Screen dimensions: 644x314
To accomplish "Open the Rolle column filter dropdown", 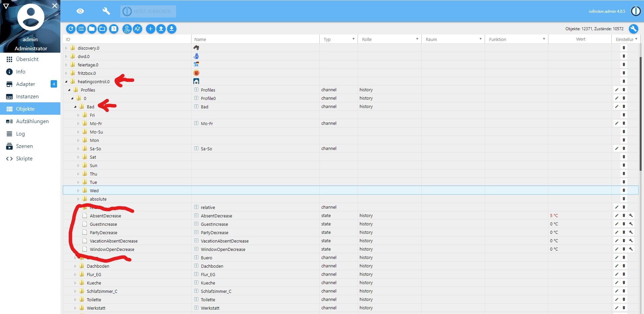I will tap(417, 39).
